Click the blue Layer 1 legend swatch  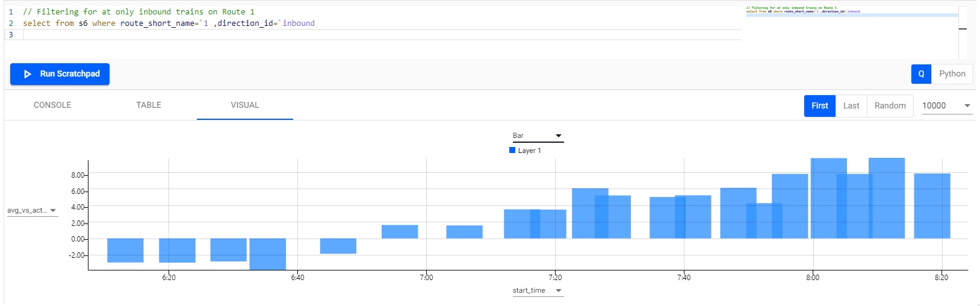512,151
